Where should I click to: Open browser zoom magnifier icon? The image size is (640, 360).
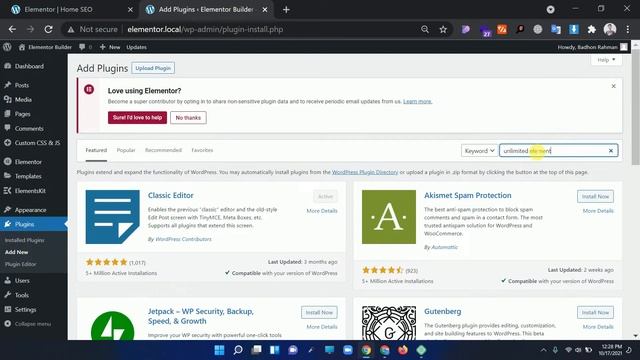[x=425, y=29]
